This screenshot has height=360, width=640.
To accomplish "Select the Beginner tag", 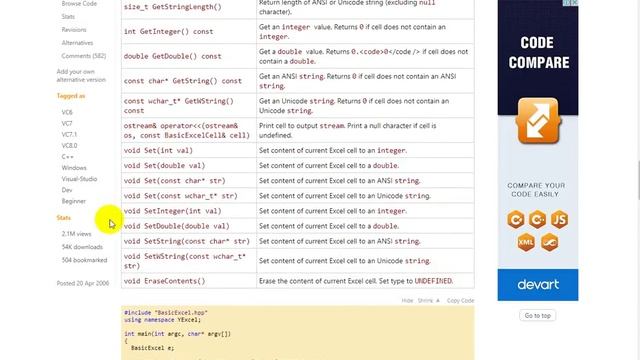I will [x=73, y=201].
